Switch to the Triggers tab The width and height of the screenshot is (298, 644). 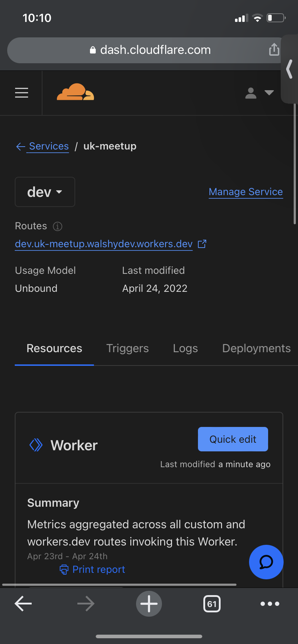(127, 348)
